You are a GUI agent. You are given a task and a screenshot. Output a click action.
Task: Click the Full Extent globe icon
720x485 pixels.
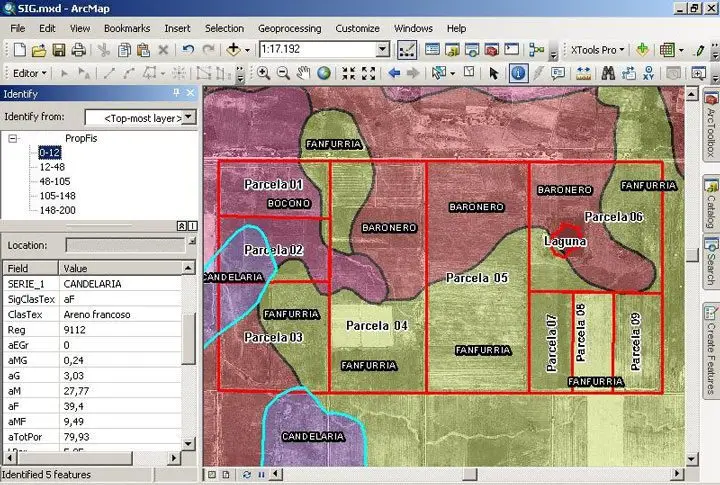324,73
